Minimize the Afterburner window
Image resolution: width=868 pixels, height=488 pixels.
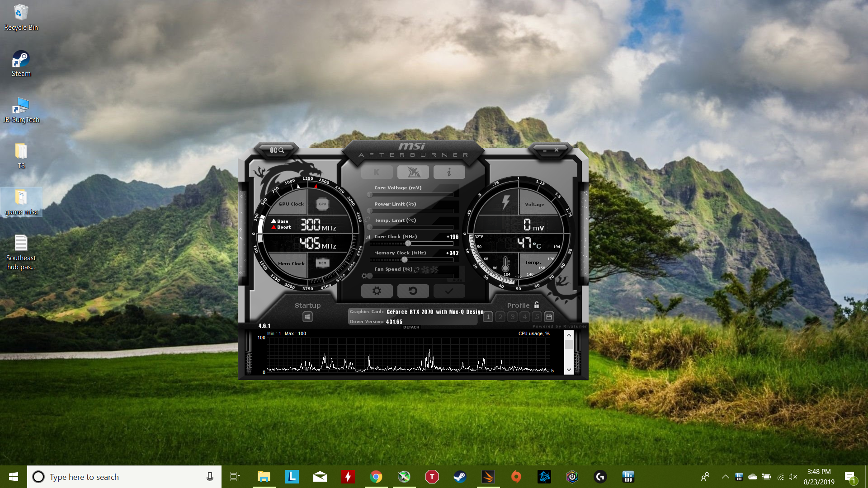(545, 150)
